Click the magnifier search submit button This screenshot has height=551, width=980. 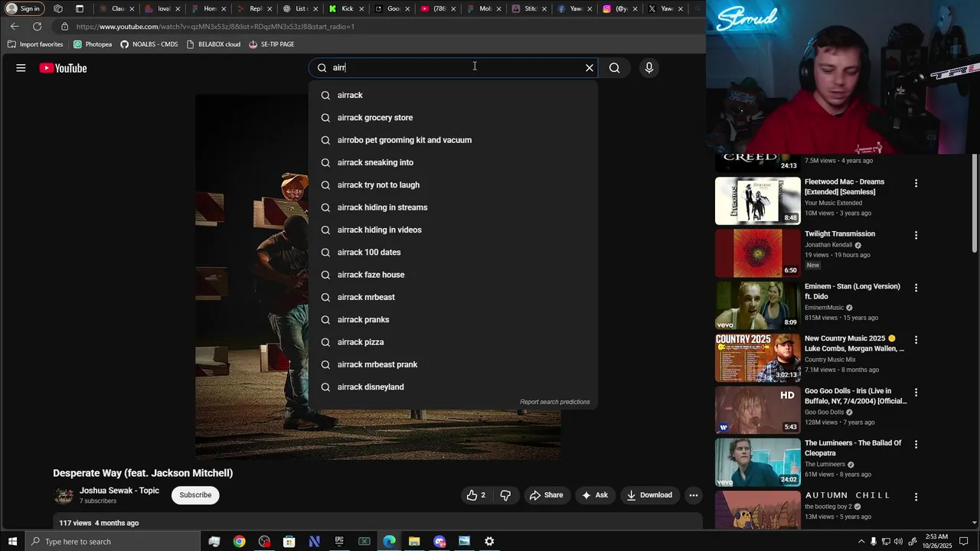tap(614, 68)
